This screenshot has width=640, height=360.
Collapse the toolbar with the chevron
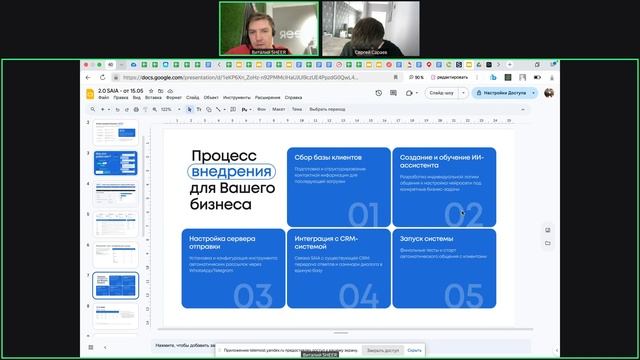coord(523,109)
